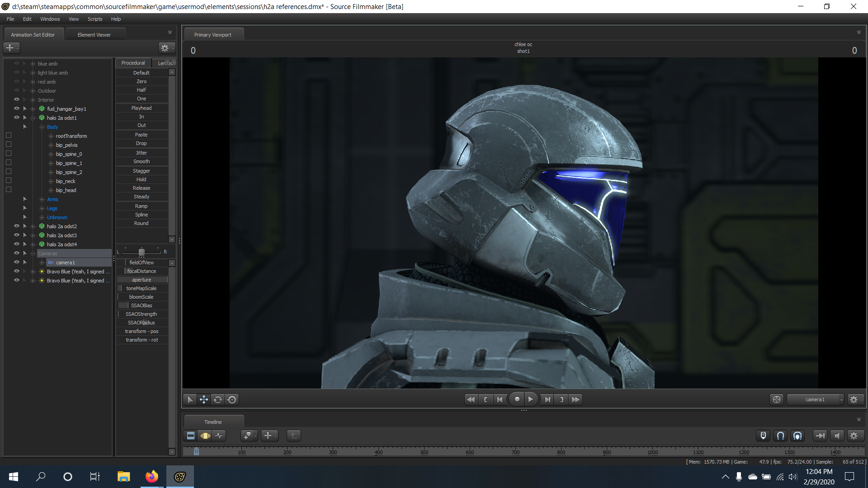Toggle visibility of fud_hangar_bay1
Screen dimensions: 868x488
click(x=17, y=108)
